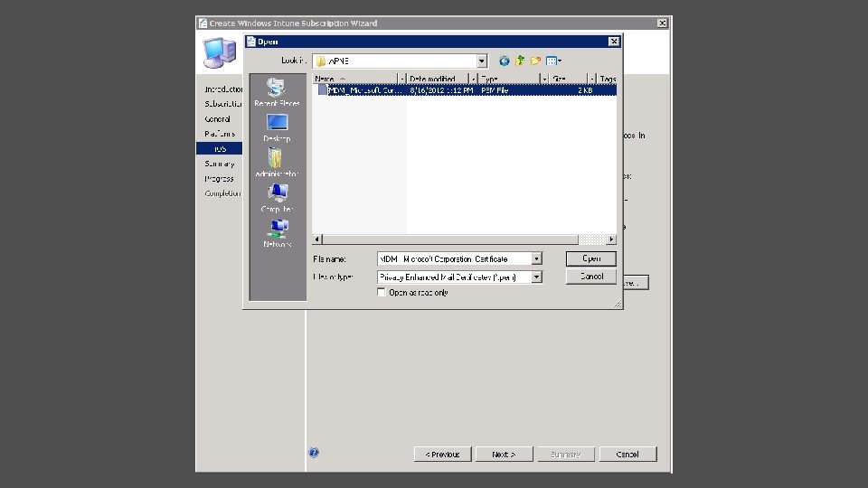Image resolution: width=868 pixels, height=488 pixels.
Task: Sort files by Date modified column
Action: pyautogui.click(x=438, y=80)
